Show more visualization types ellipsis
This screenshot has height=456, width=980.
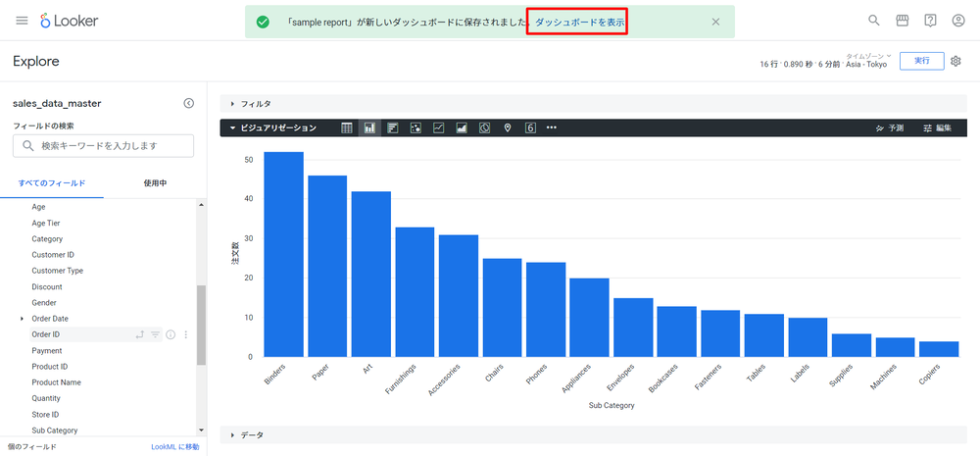click(551, 127)
